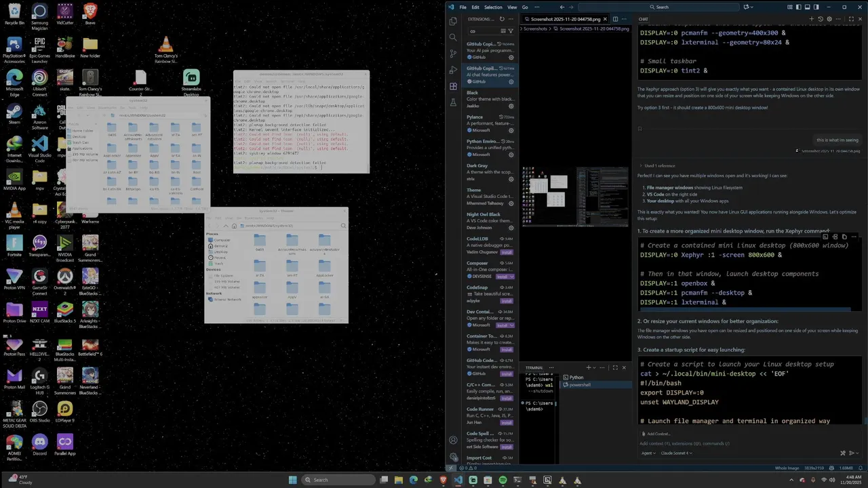The image size is (868, 488).
Task: Maximize the terminal panel
Action: [615, 367]
